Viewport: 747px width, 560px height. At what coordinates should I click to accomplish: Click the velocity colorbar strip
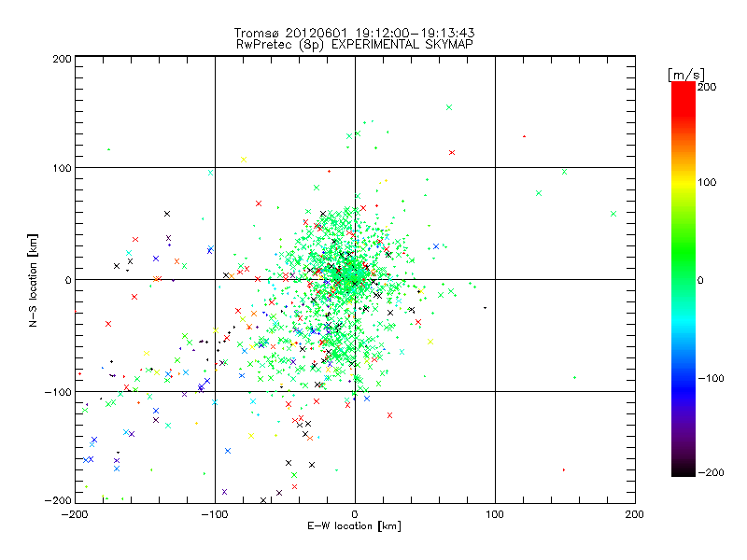[684, 278]
